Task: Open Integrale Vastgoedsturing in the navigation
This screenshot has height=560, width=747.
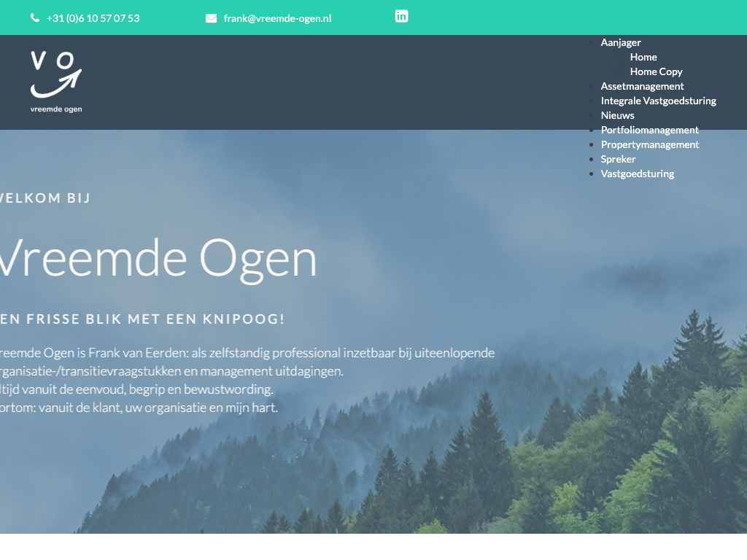Action: [658, 101]
